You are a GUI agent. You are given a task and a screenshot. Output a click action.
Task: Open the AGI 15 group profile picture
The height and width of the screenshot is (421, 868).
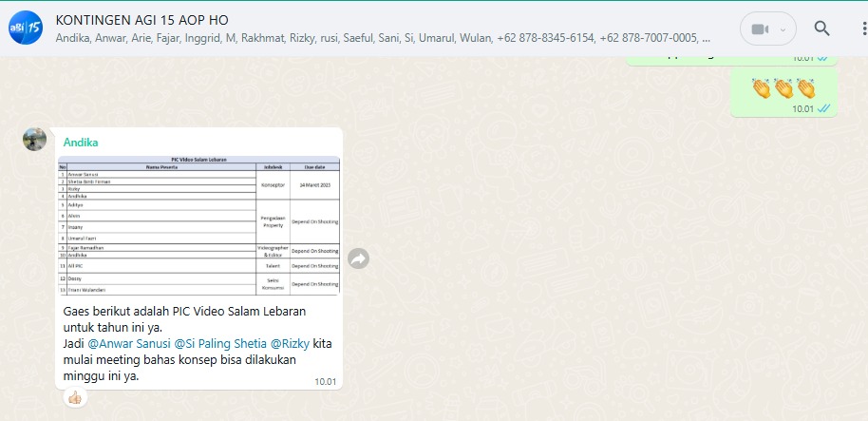26,29
